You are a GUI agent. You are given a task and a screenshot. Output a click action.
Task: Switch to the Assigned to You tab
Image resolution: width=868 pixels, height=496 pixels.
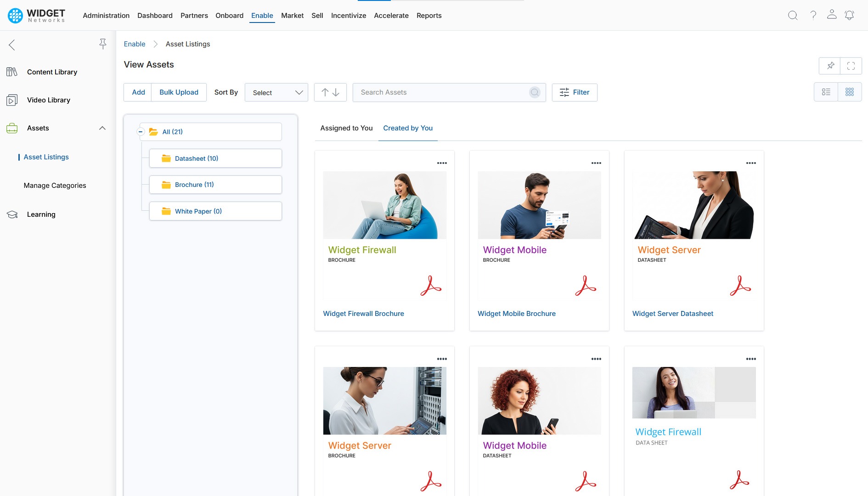click(x=346, y=128)
